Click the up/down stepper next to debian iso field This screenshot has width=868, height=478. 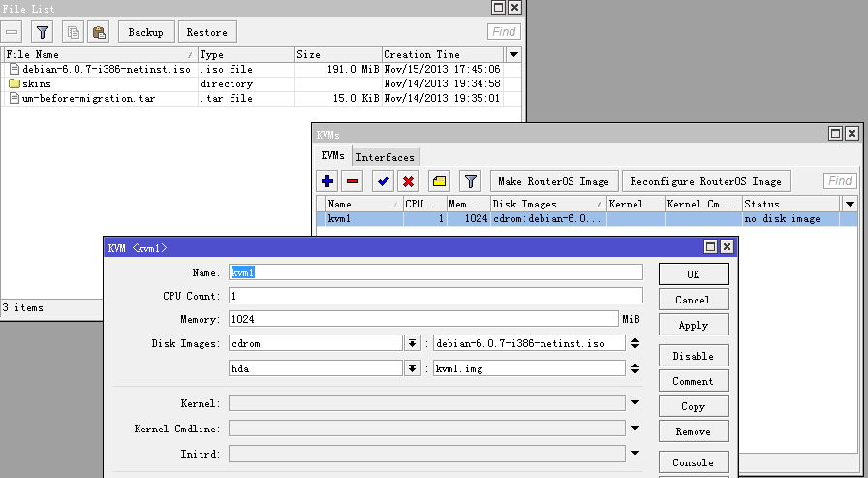[x=635, y=343]
